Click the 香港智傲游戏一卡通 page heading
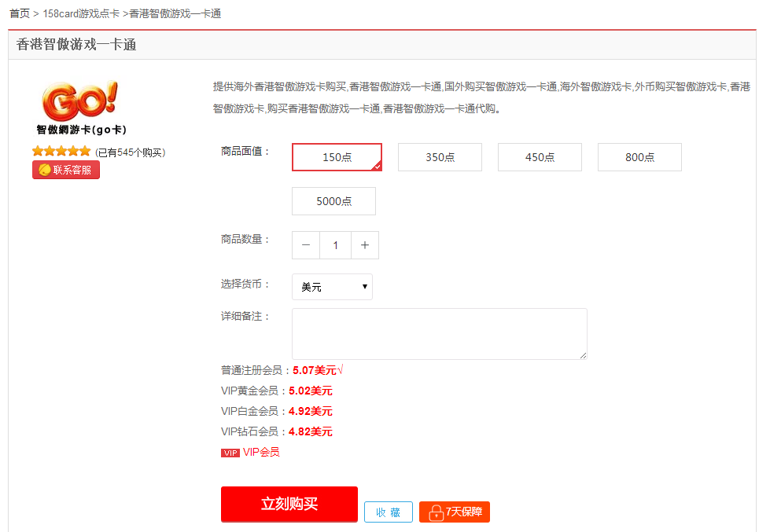 [x=76, y=45]
